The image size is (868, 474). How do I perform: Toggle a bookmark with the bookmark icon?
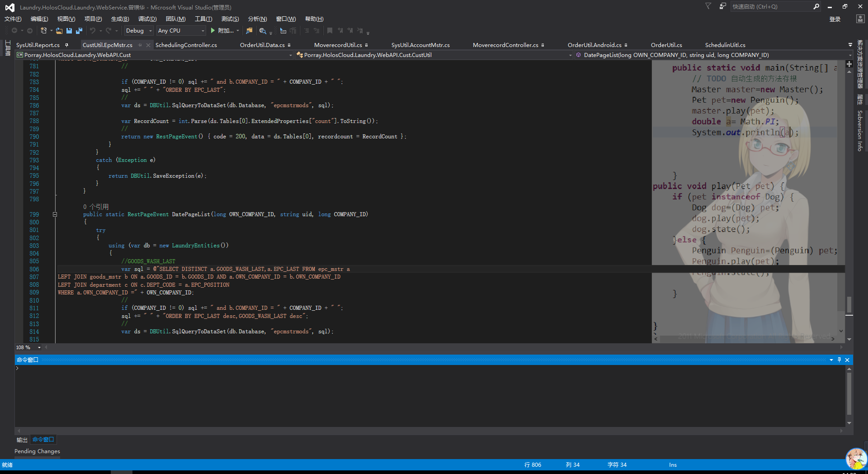330,31
